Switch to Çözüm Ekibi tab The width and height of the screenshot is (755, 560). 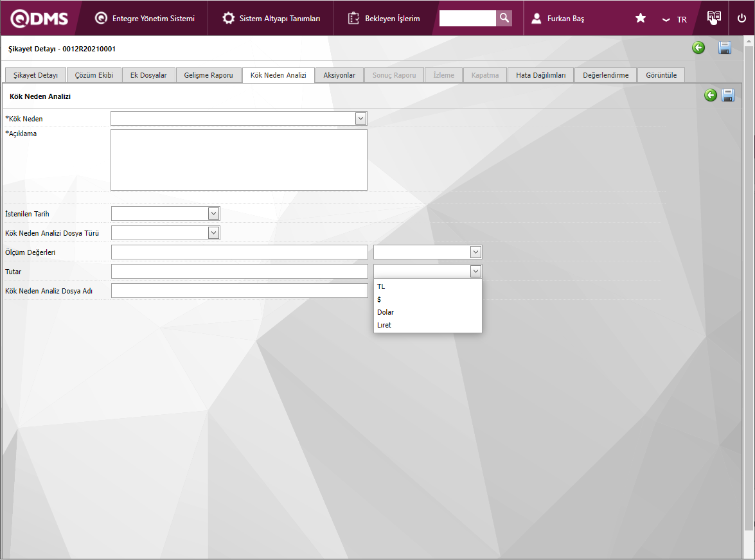click(94, 75)
